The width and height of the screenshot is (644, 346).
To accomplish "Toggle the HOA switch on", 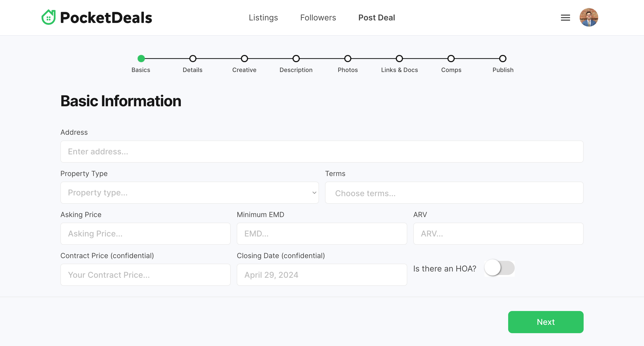I will tap(499, 268).
